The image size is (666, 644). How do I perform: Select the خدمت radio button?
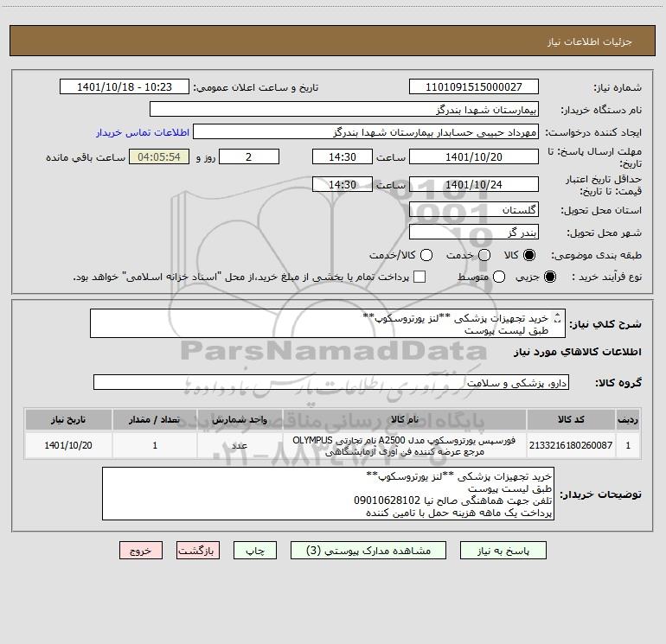[x=484, y=255]
